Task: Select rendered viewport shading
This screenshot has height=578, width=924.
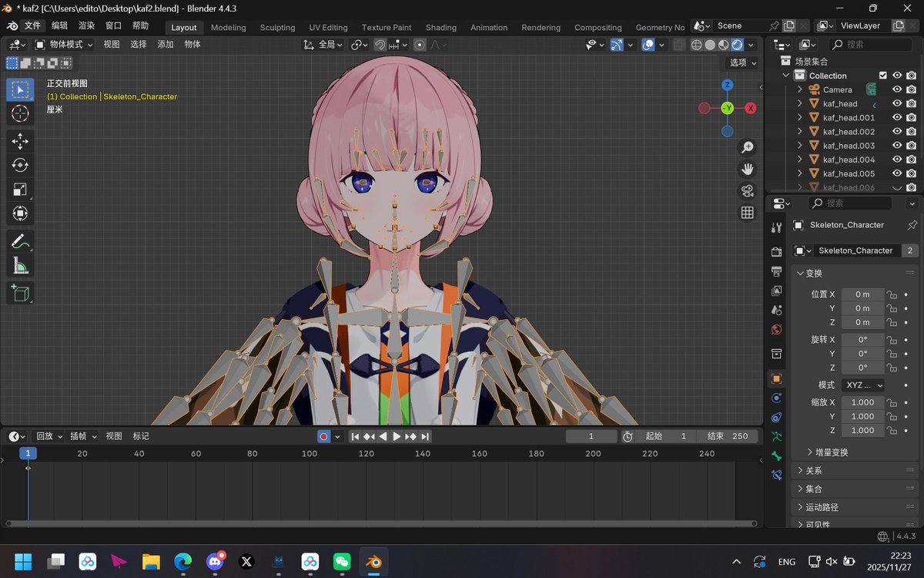Action: [737, 45]
